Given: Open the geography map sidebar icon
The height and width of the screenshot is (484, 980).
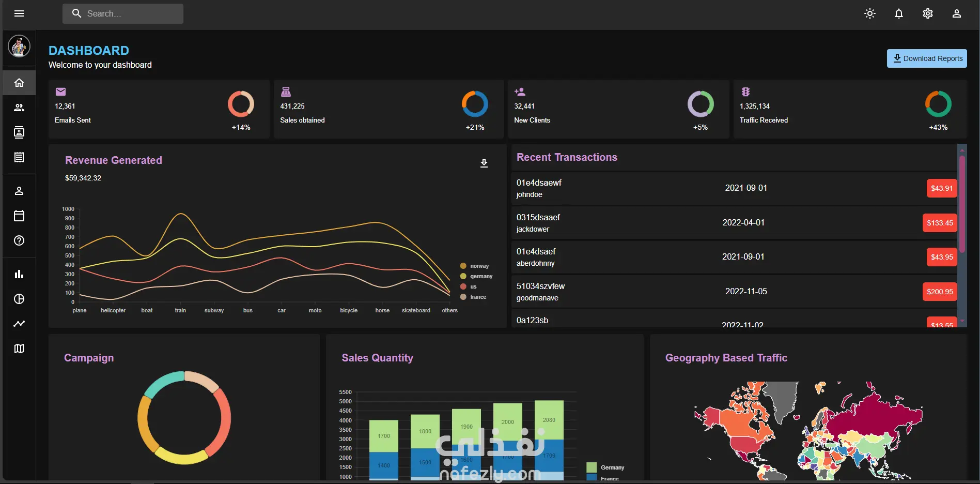Looking at the screenshot, I should tap(19, 349).
